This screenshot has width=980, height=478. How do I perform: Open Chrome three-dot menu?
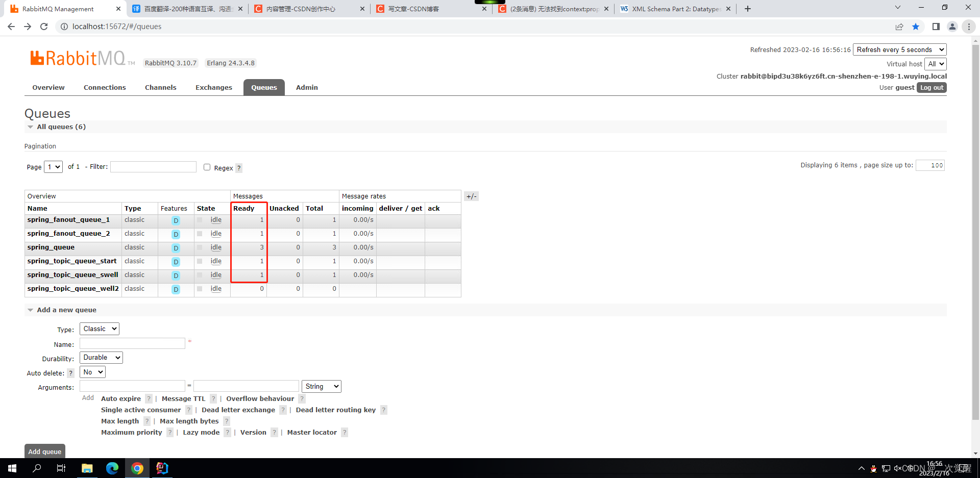point(969,27)
